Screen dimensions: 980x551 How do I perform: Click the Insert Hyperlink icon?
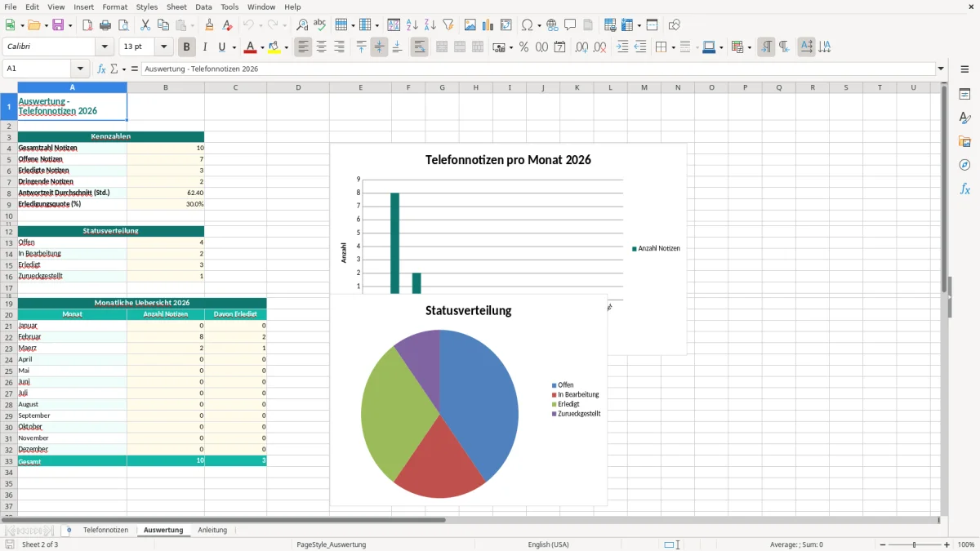pos(552,25)
